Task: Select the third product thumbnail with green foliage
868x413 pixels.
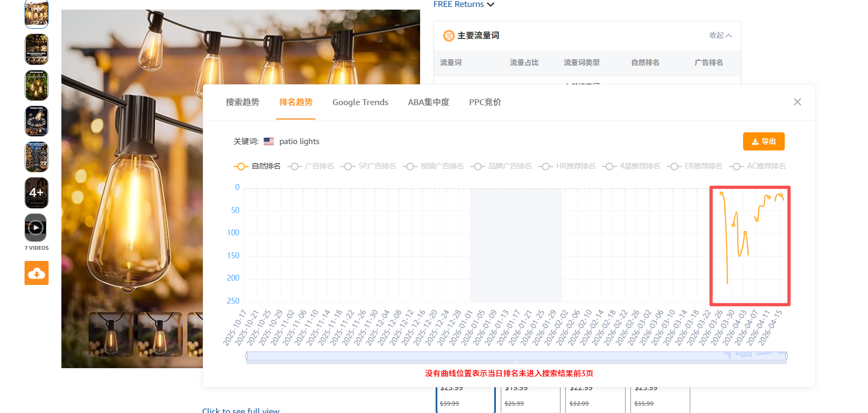Action: (36, 85)
